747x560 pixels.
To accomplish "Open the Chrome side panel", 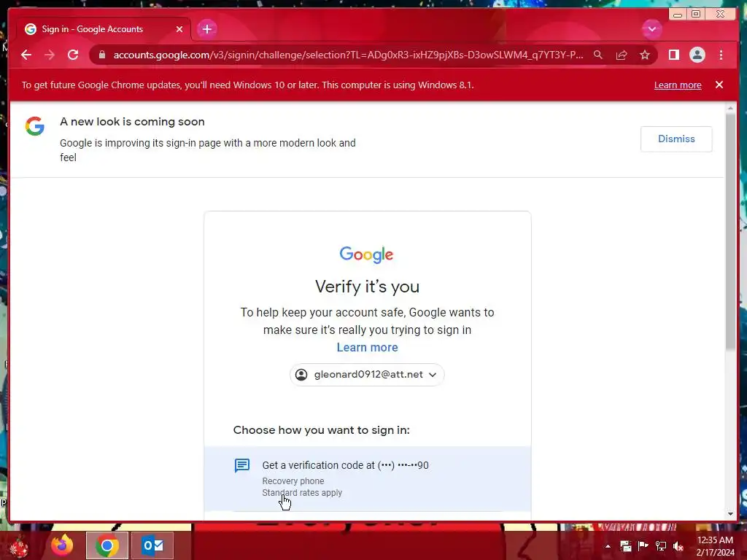I will 673,55.
